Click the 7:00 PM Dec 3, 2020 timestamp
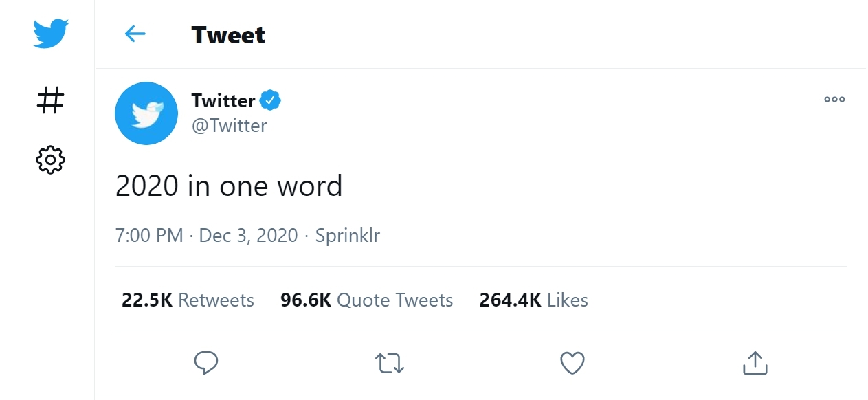Viewport: 868px width, 400px height. tap(206, 236)
